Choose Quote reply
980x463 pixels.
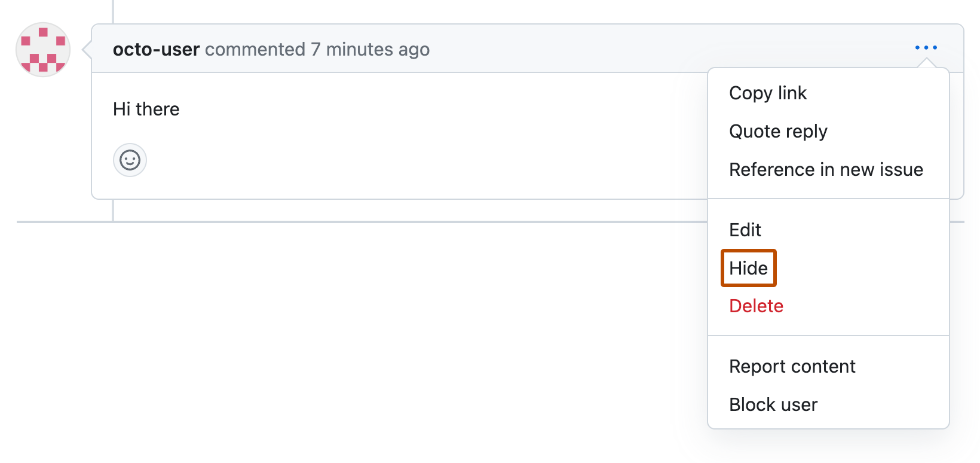pos(777,131)
